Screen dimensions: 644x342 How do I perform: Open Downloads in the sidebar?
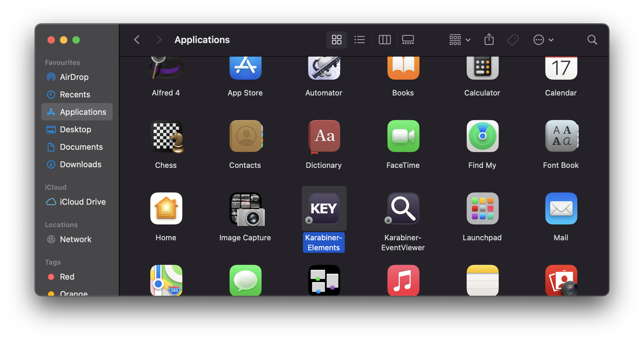pyautogui.click(x=80, y=164)
